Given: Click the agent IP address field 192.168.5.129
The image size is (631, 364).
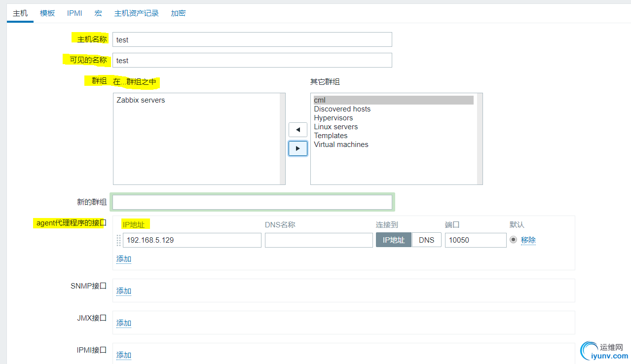Looking at the screenshot, I should [x=192, y=240].
